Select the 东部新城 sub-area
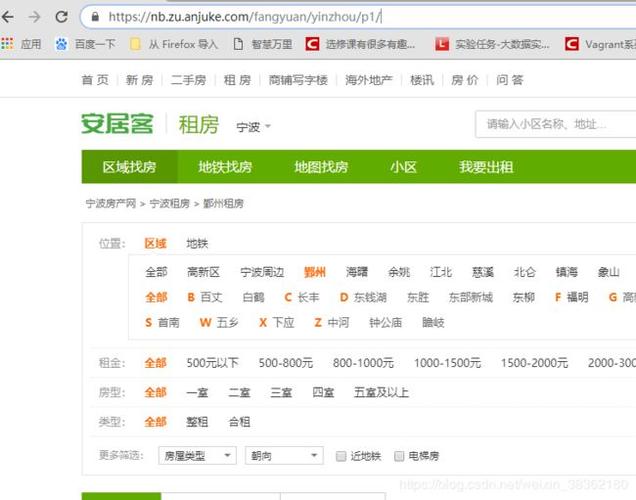636x500 pixels. [471, 297]
